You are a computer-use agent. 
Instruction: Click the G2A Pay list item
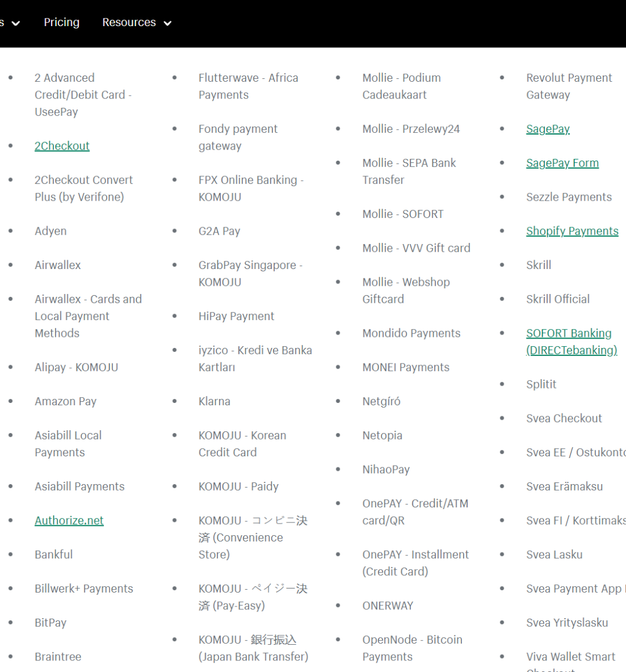click(x=219, y=231)
